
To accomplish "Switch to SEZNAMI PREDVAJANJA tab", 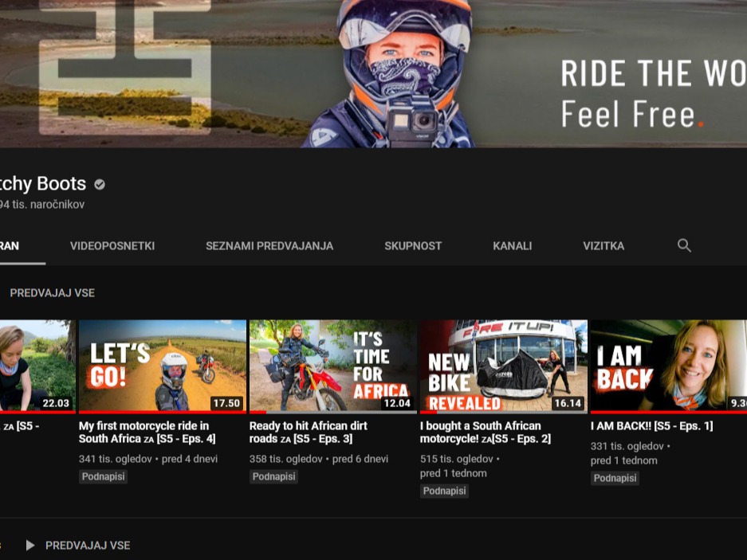I will coord(269,246).
